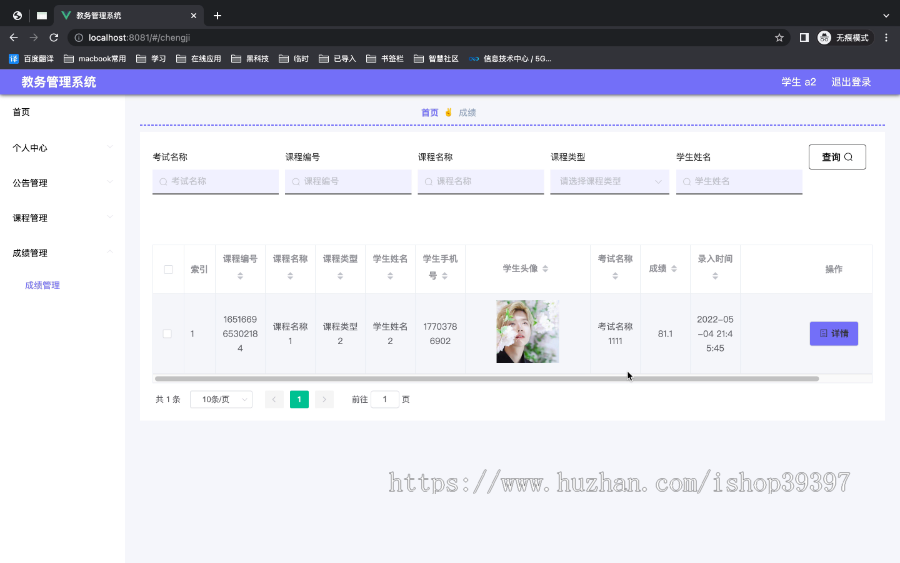Reload the page with refresh icon
Viewport: 900px width, 563px height.
[54, 37]
